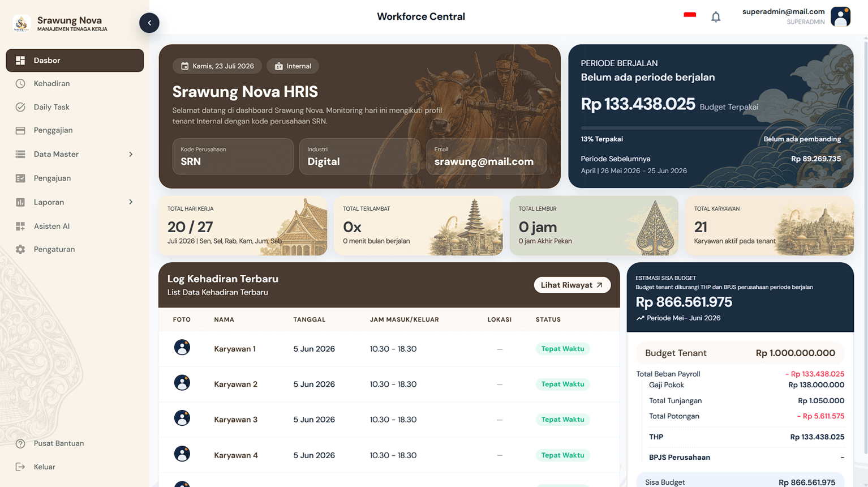Image resolution: width=868 pixels, height=487 pixels.
Task: Click the Dasbor grid icon
Action: (x=20, y=60)
